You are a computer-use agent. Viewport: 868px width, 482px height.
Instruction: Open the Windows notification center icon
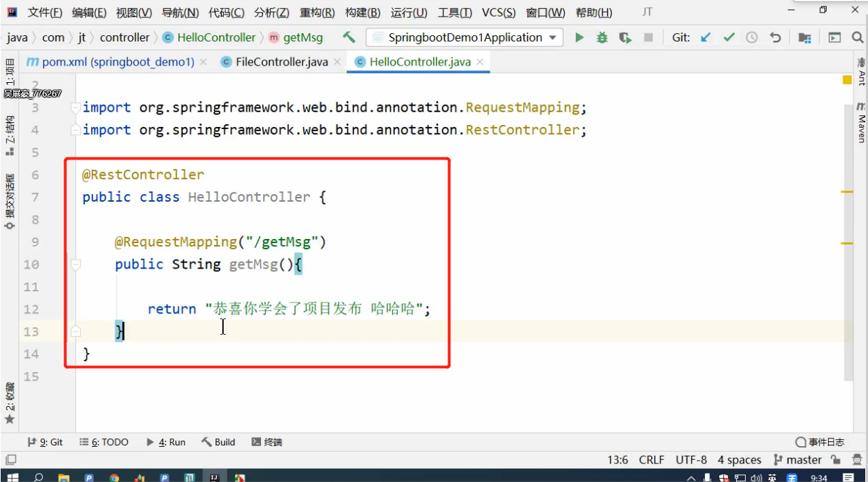(848, 477)
